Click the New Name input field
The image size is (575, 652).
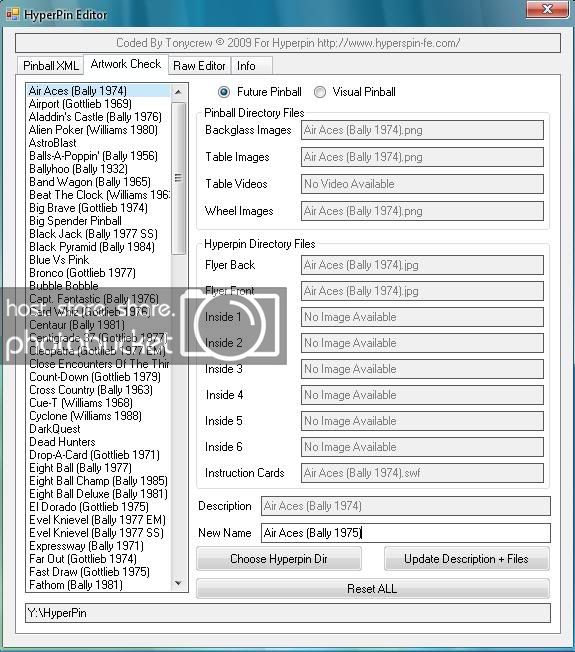(406, 533)
